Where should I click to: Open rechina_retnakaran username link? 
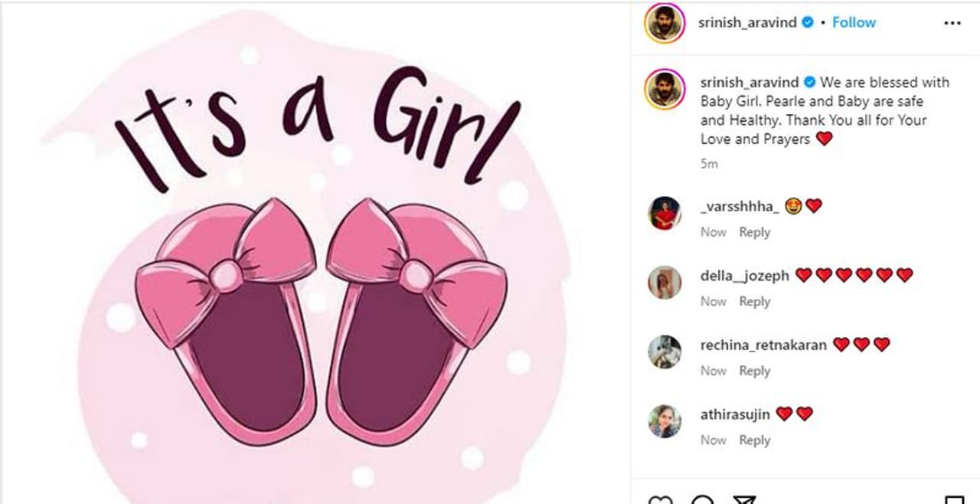[x=763, y=345]
